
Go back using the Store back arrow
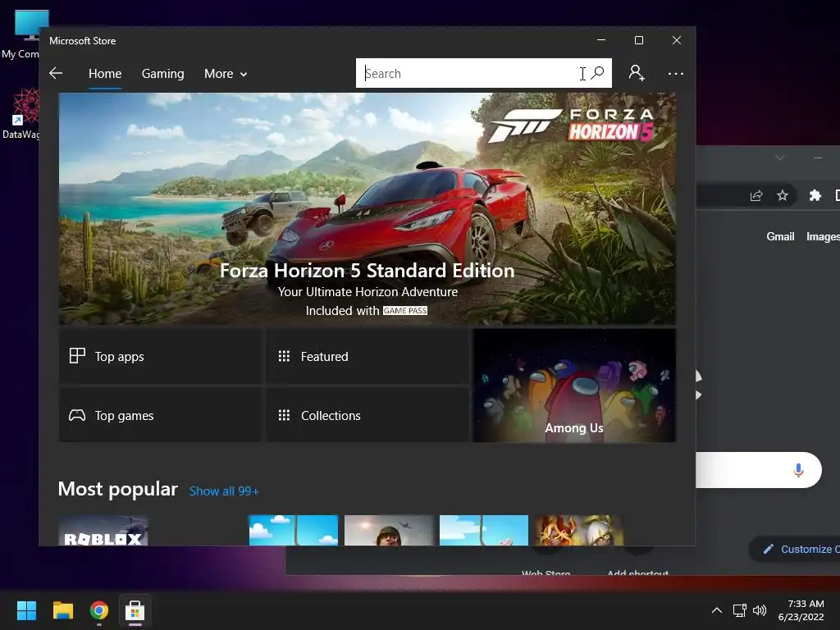[x=56, y=73]
